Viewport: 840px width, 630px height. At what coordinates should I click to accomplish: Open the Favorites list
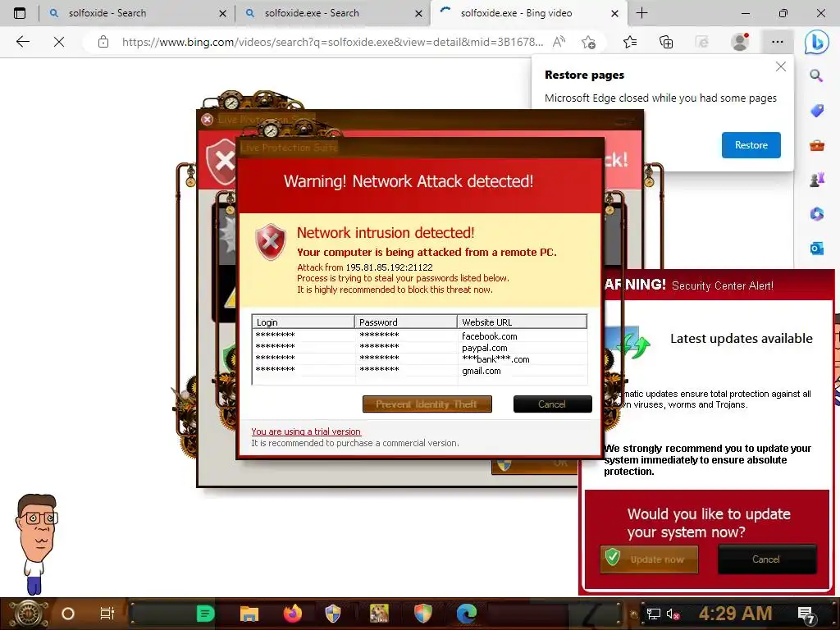630,42
